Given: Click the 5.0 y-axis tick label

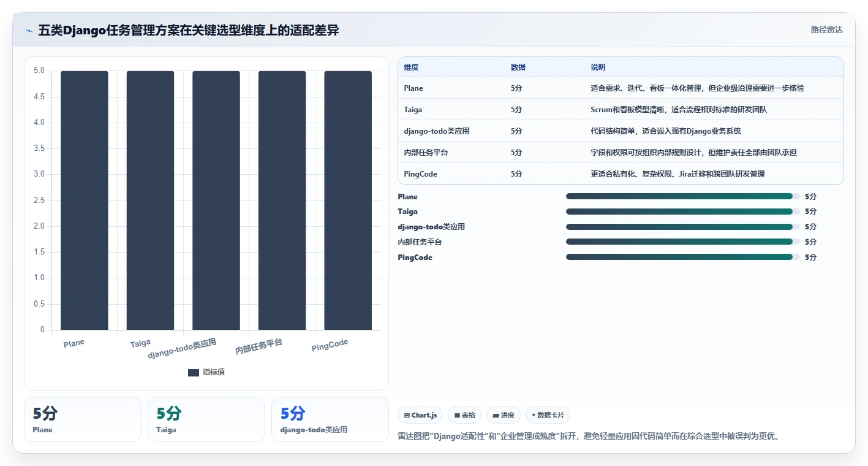Looking at the screenshot, I should pos(39,71).
